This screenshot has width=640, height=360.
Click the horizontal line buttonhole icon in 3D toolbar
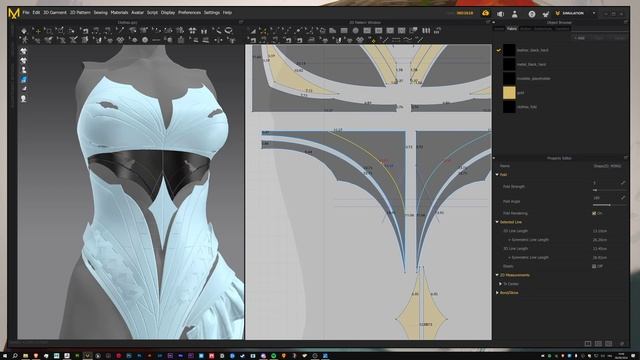tap(156, 40)
